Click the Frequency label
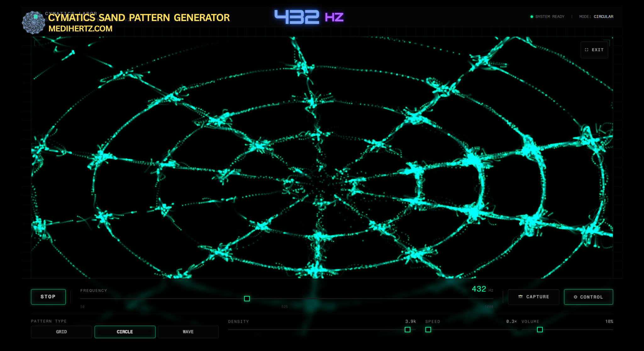 tap(94, 290)
